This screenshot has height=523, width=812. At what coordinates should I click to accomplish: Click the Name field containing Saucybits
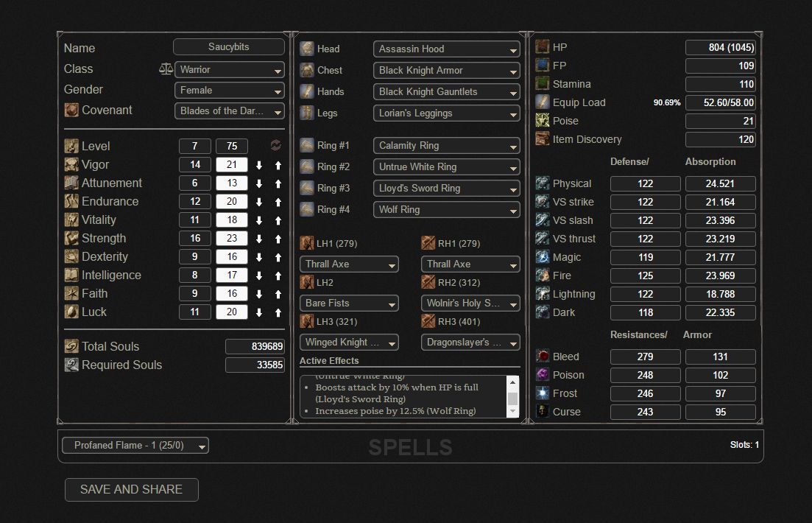pyautogui.click(x=229, y=46)
